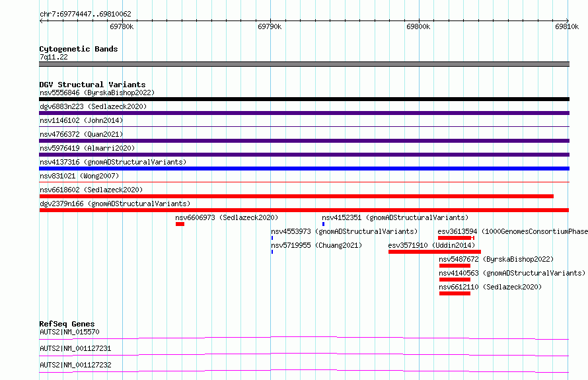Click the 69800k ruler tick label
Image resolution: width=588 pixels, height=380 pixels.
[x=418, y=26]
